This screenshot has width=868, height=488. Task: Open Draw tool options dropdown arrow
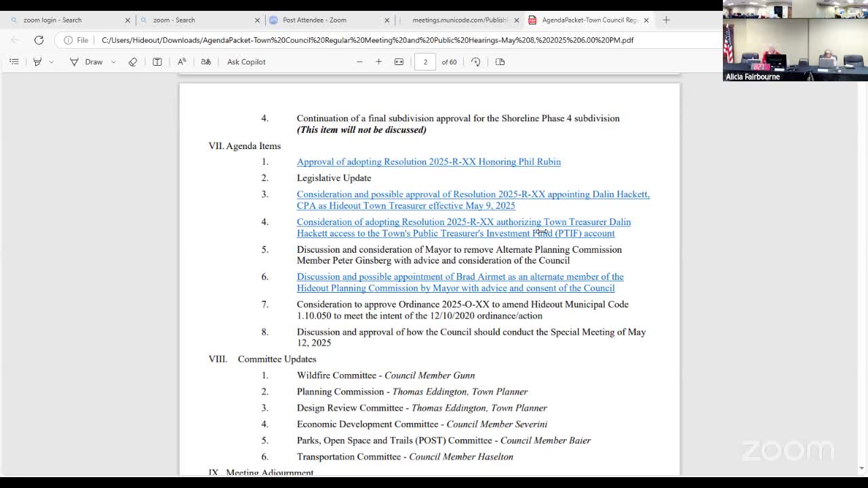tap(113, 62)
